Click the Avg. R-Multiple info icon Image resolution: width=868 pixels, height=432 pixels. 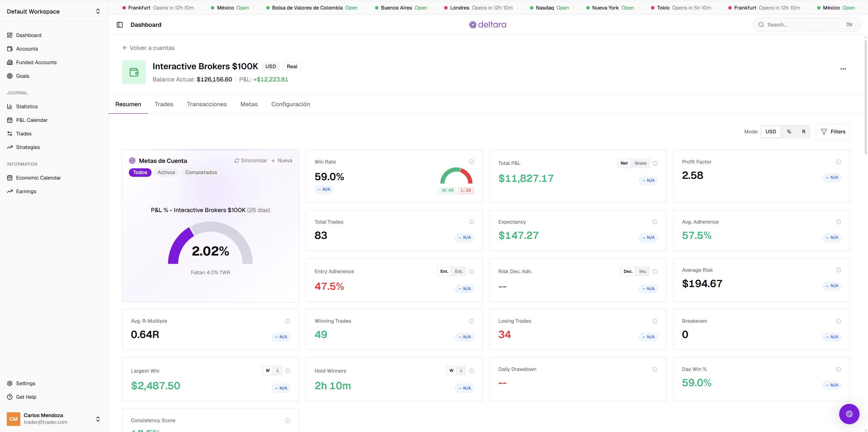coord(288,321)
